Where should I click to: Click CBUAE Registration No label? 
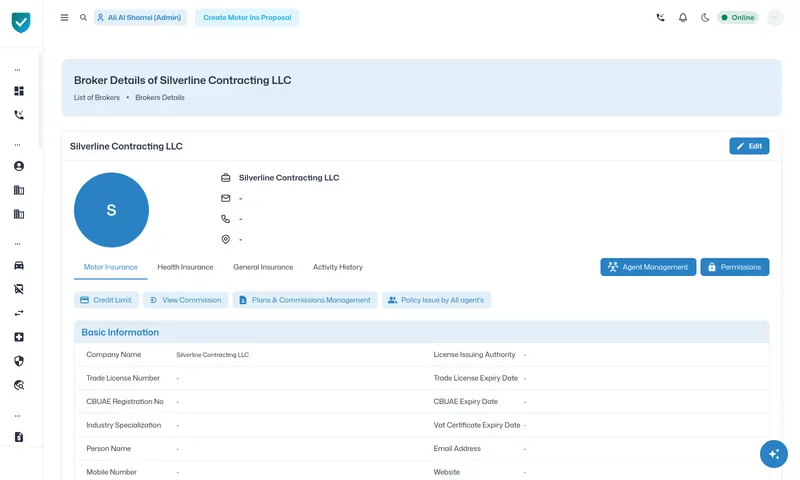tap(125, 401)
